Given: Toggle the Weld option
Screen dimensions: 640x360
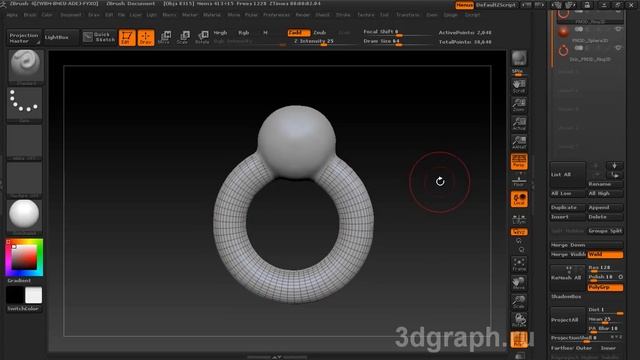Looking at the screenshot, I should tap(605, 255).
